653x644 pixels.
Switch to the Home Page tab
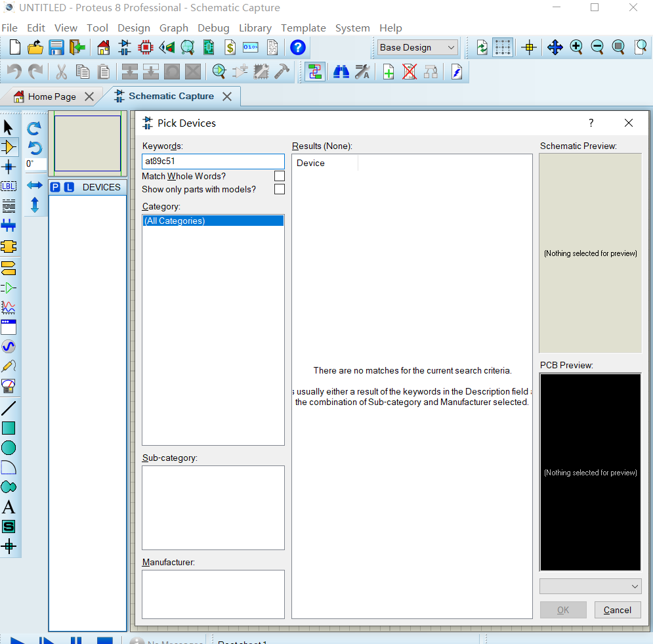click(51, 97)
